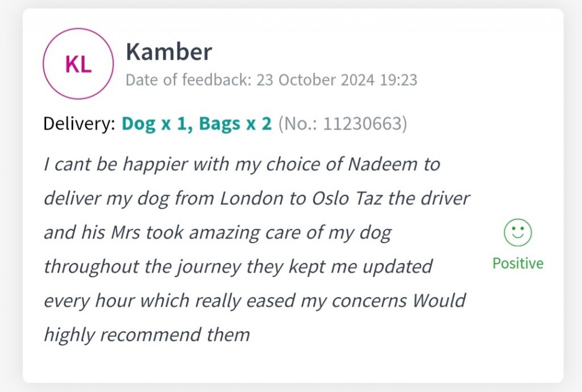
Task: Select the 'Positive' rating label
Action: [x=518, y=264]
